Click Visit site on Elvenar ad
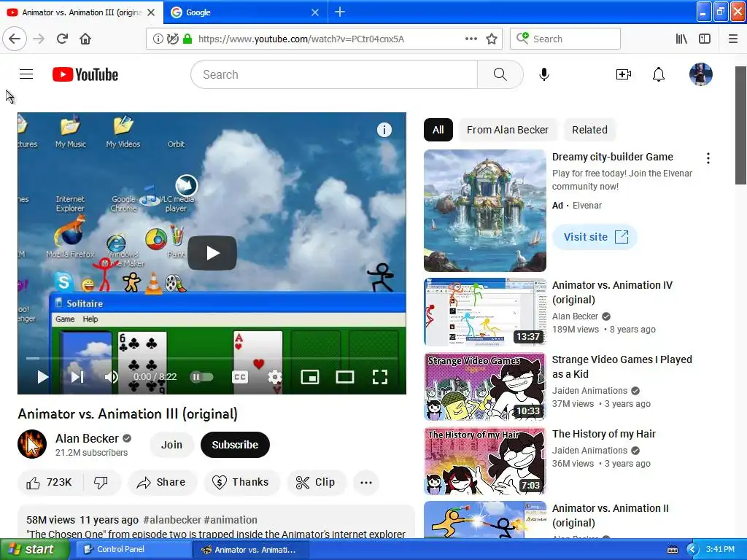This screenshot has width=747, height=560. coord(595,237)
